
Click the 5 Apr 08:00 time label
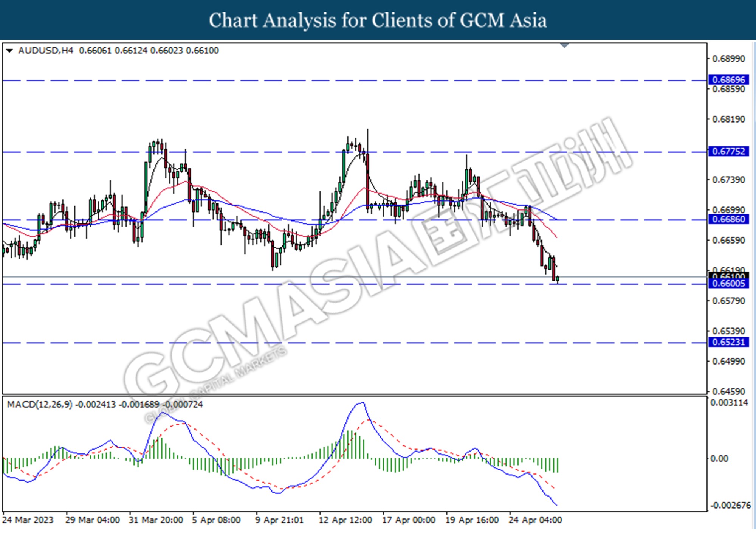(216, 520)
